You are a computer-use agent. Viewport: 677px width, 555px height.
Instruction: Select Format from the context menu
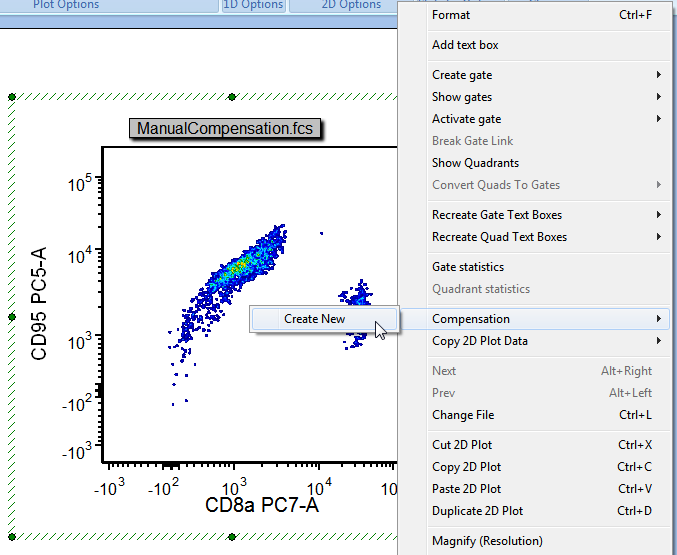[451, 15]
